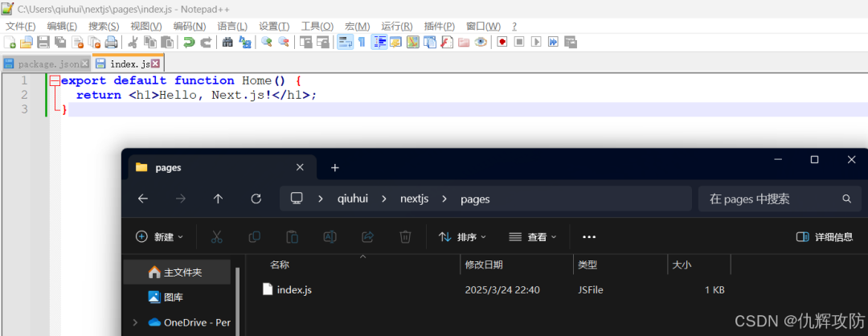This screenshot has height=336, width=868.
Task: Open the Explorer more options ellipsis
Action: [589, 237]
